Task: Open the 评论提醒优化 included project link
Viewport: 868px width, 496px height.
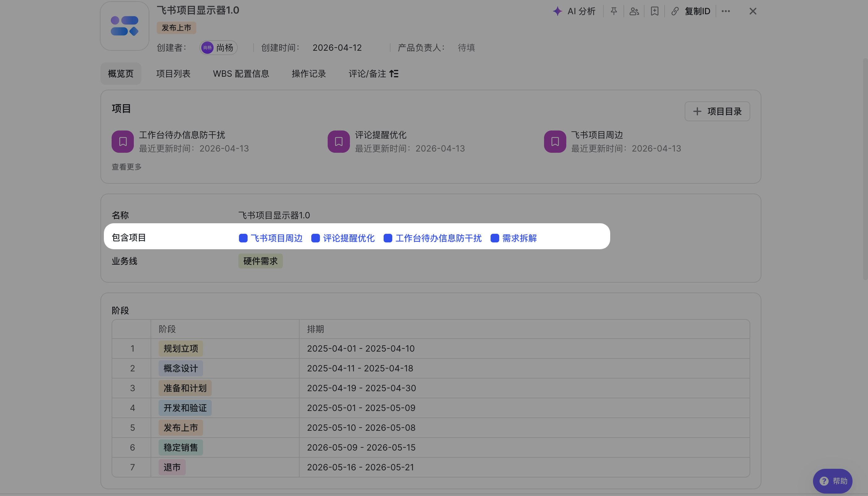Action: coord(343,238)
